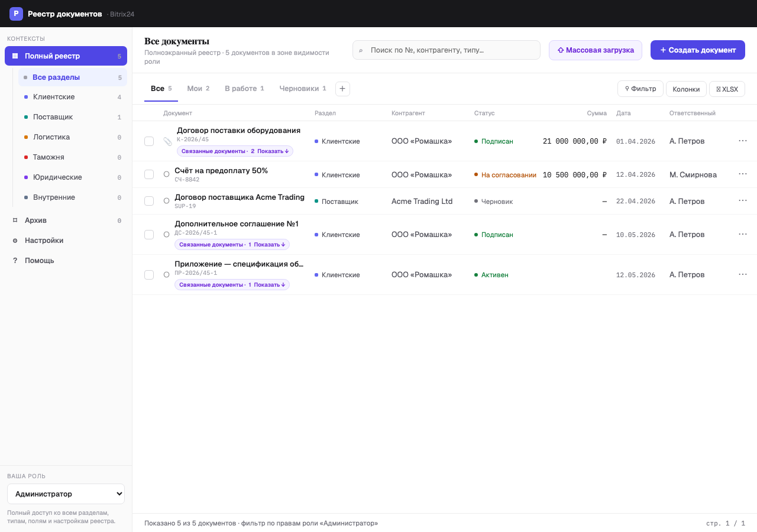Click the Архив sidebar icon
This screenshot has width=757, height=532.
(15, 220)
